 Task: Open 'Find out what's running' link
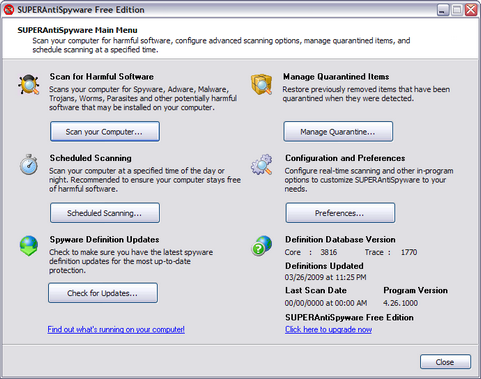[116, 330]
